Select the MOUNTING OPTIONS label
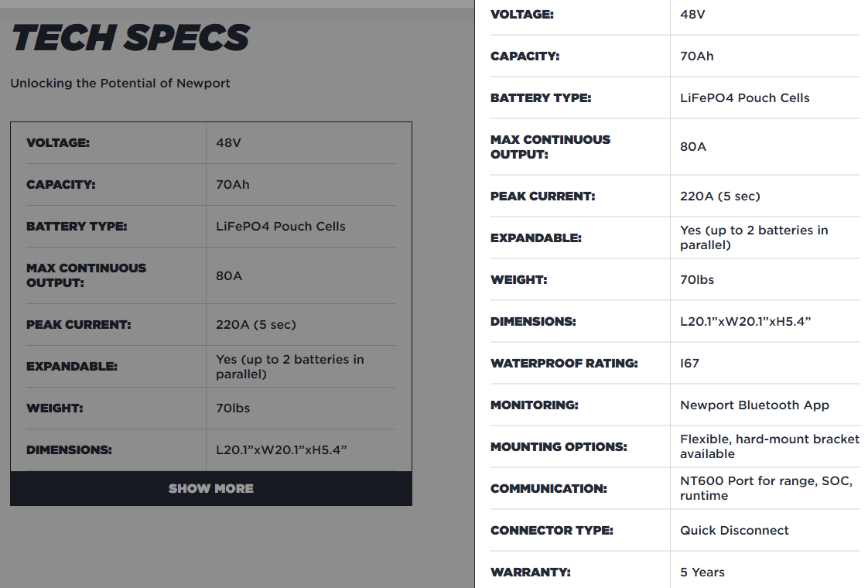 tap(559, 446)
